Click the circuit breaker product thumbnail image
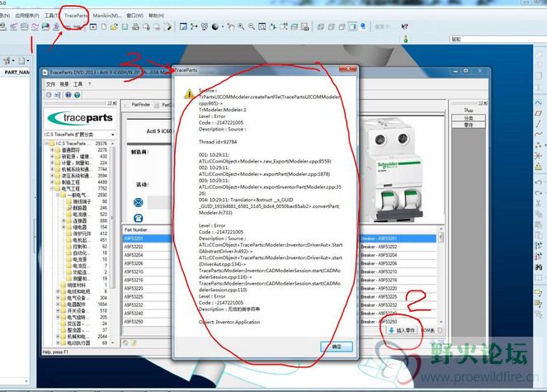This screenshot has width=547, height=392. pyautogui.click(x=398, y=171)
